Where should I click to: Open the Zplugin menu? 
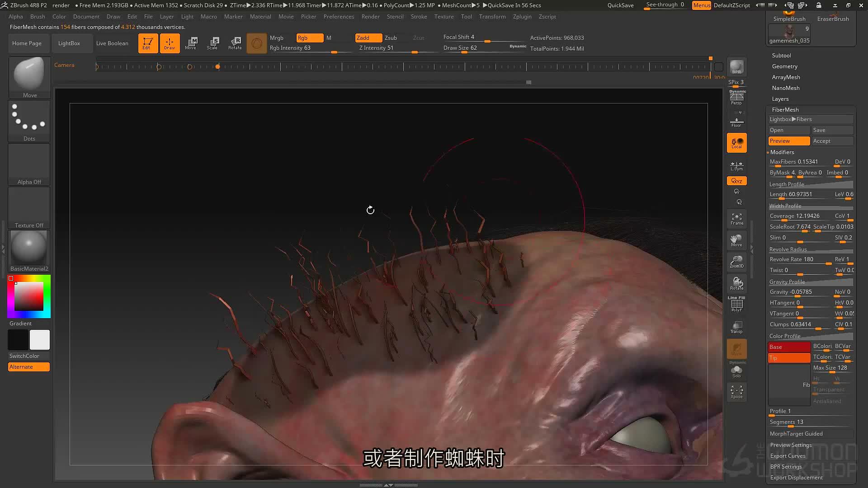click(522, 17)
